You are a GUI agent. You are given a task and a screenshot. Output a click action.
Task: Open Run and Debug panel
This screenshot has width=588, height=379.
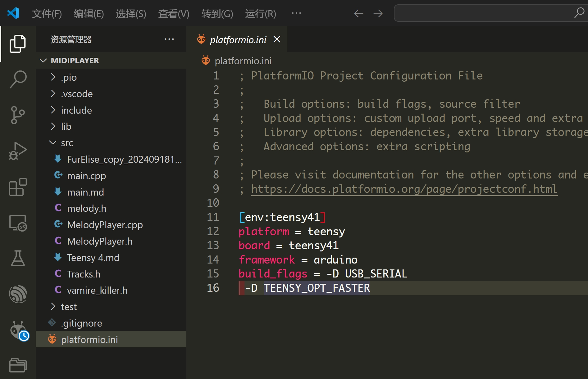pos(18,151)
